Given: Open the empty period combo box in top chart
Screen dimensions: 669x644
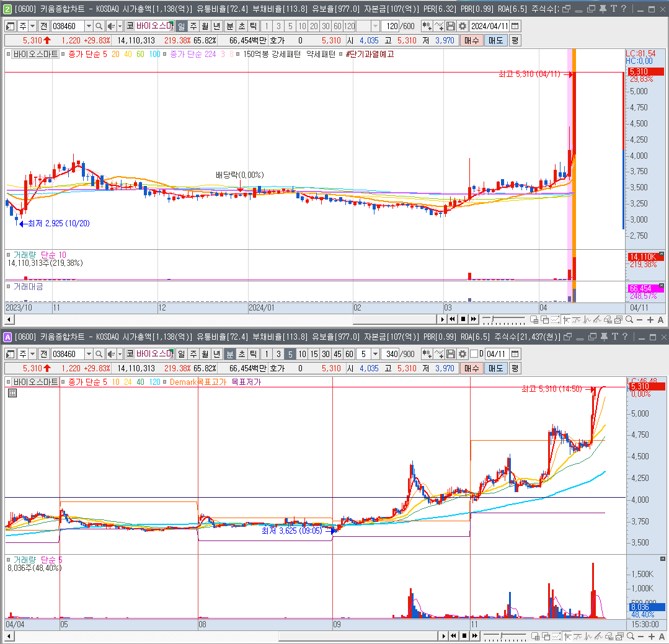Looking at the screenshot, I should coord(367,27).
